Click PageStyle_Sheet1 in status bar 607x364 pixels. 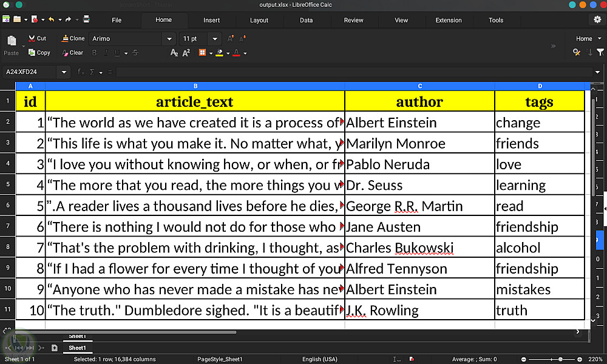click(x=220, y=359)
